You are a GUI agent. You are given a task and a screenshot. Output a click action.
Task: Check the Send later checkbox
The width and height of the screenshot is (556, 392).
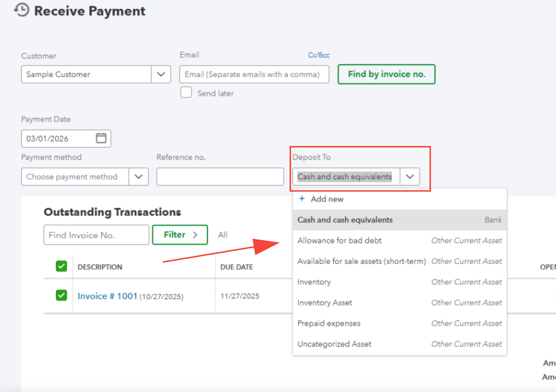pos(186,93)
